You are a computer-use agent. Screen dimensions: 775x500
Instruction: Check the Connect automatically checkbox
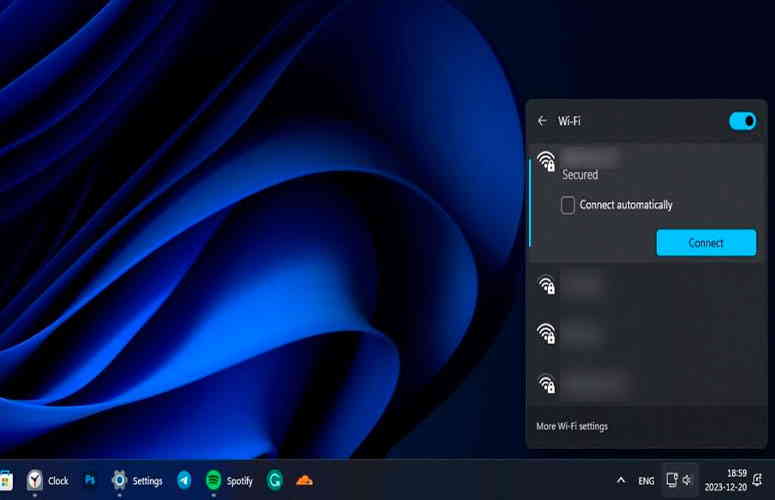pyautogui.click(x=568, y=205)
